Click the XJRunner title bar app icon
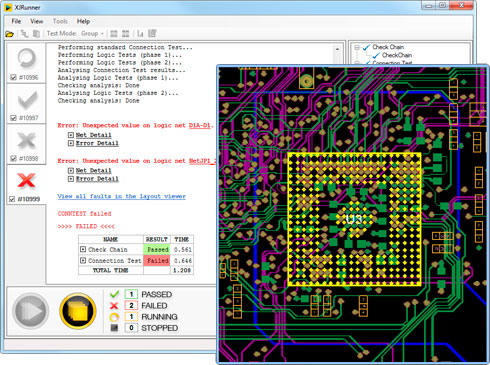 point(8,7)
